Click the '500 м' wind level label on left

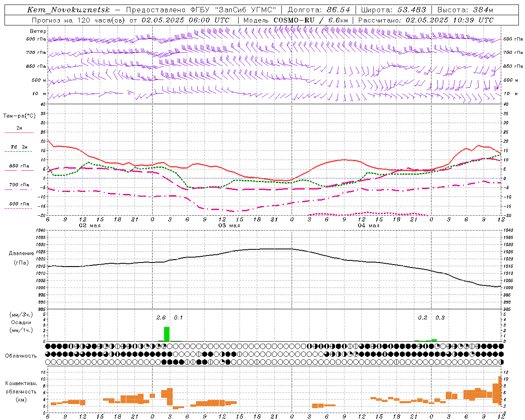click(x=39, y=80)
